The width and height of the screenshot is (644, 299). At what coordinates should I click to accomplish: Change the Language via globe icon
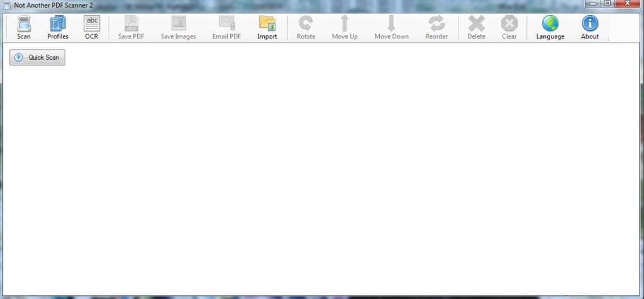[550, 23]
